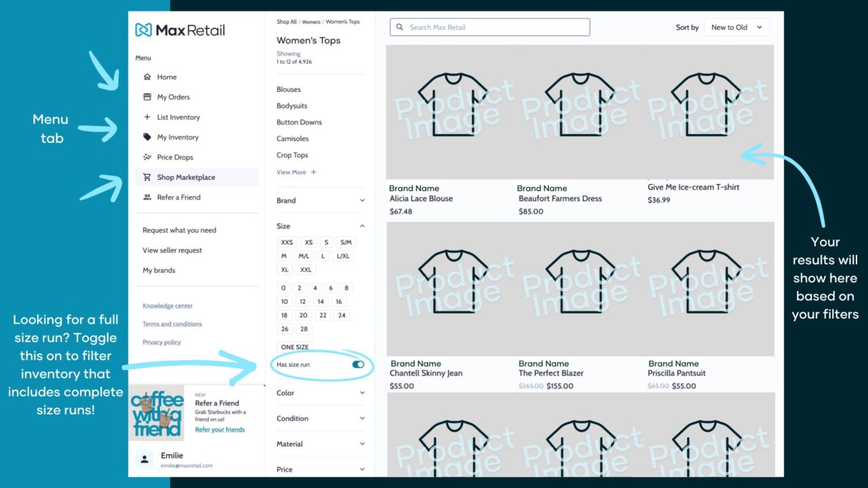Open Shop Marketplace using the cart icon
This screenshot has width=868, height=488.
pyautogui.click(x=146, y=177)
